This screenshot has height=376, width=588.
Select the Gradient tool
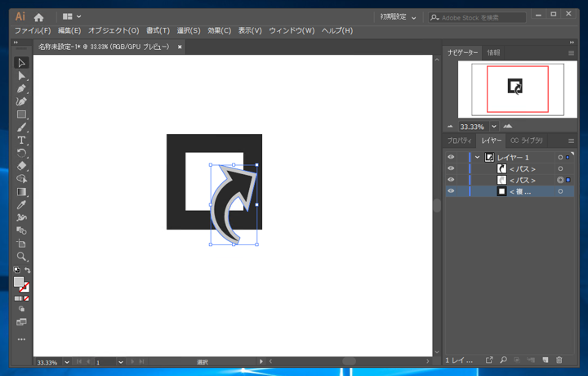[x=21, y=192]
